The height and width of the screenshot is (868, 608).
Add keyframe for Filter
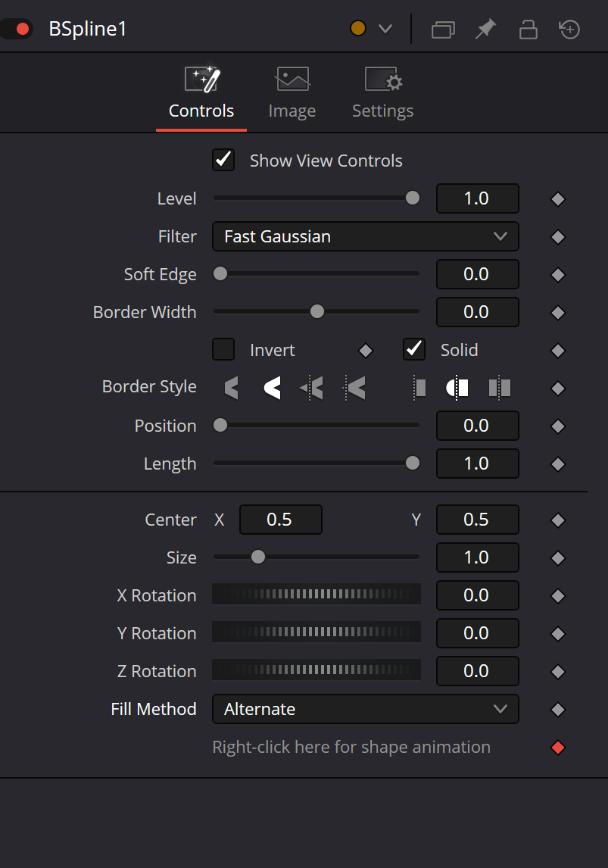[x=558, y=237]
